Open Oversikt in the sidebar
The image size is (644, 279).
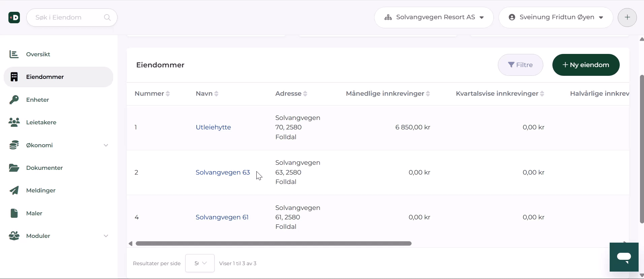(58, 54)
